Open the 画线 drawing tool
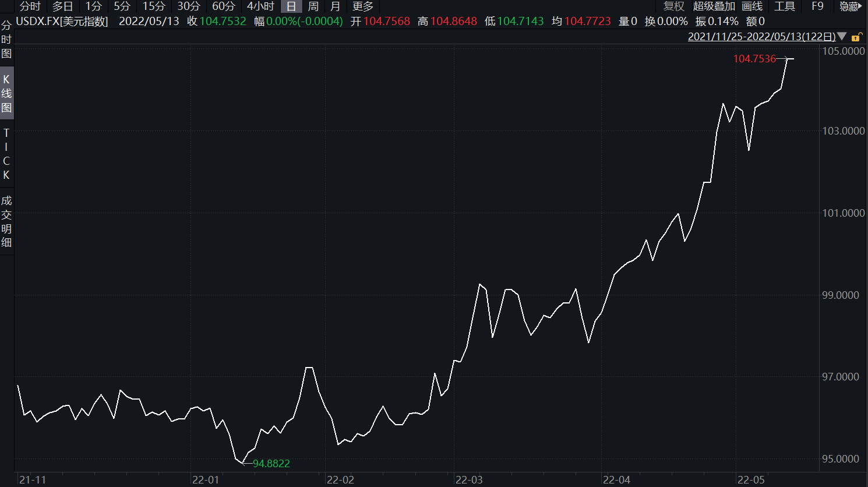Viewport: 868px width, 487px height. 753,6
